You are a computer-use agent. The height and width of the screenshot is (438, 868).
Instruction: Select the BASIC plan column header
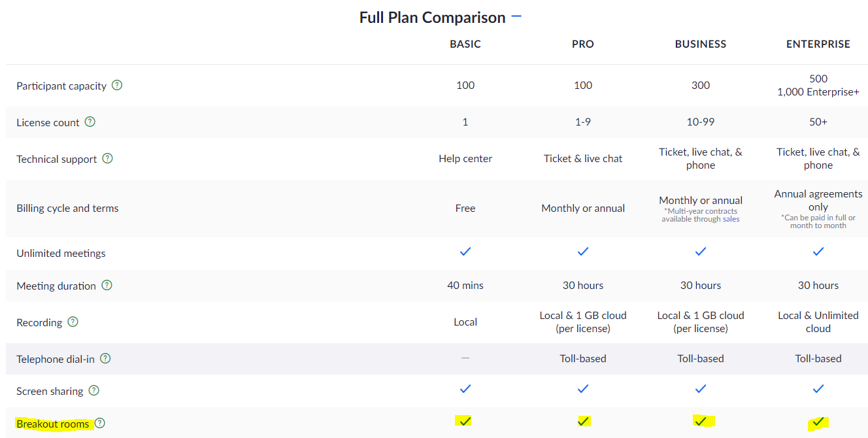[465, 44]
